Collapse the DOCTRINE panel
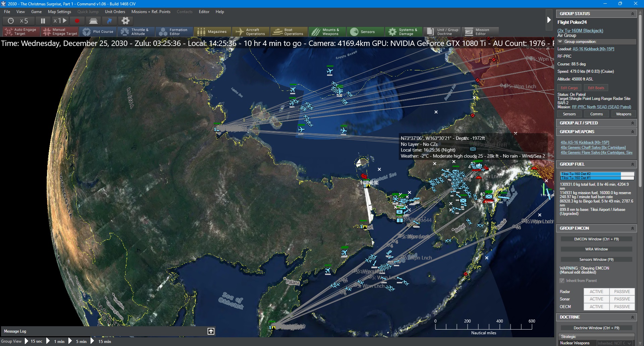Viewport: 644px width, 346px height. [632, 317]
